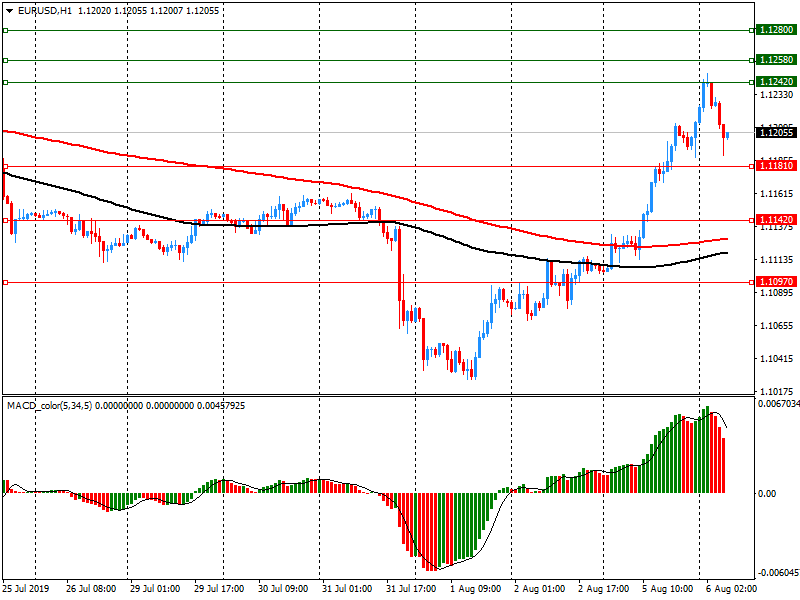The height and width of the screenshot is (600, 800).
Task: Click the 30 Jul 09:00 time axis label
Action: coord(283,589)
